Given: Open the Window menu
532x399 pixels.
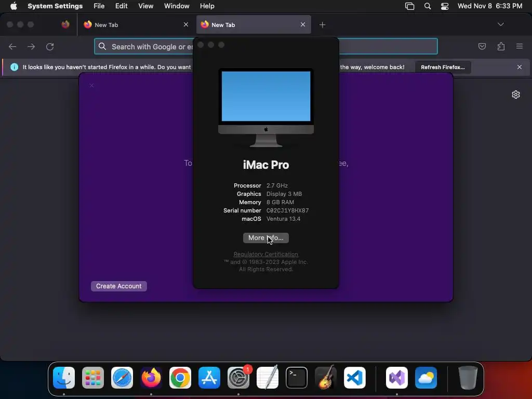Looking at the screenshot, I should 177,6.
